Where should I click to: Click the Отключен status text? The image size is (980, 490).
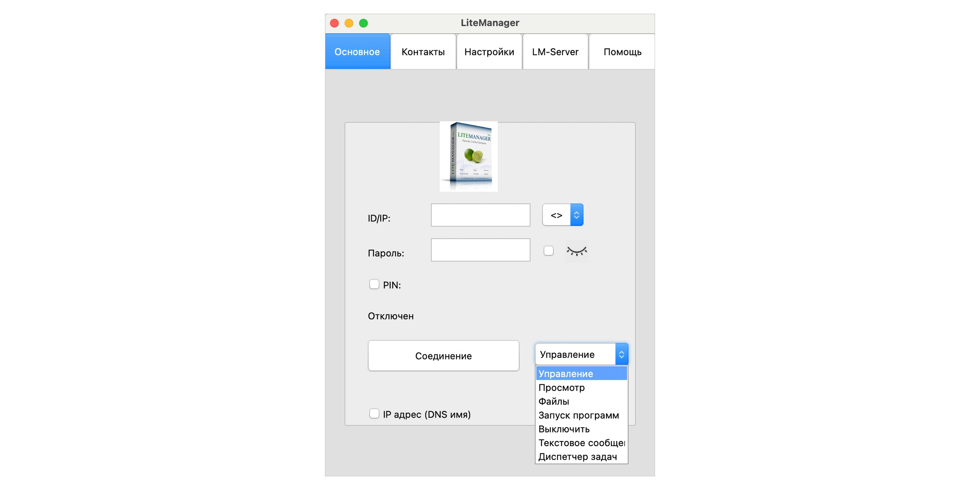pyautogui.click(x=391, y=316)
